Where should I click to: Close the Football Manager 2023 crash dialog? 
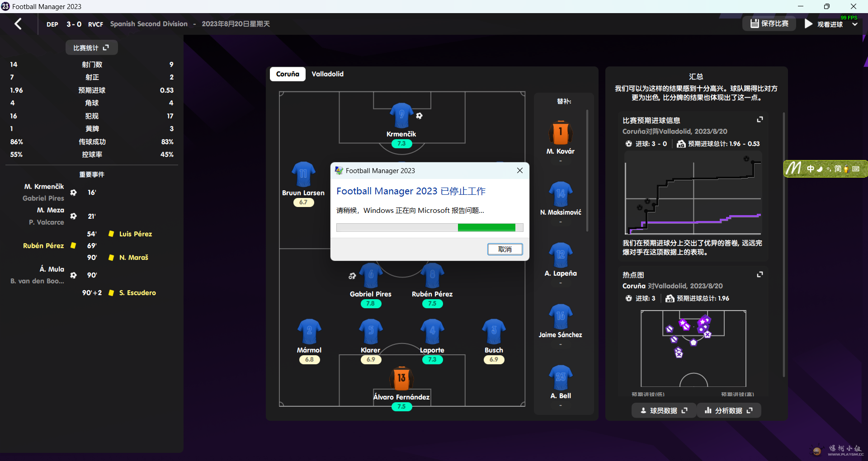520,170
